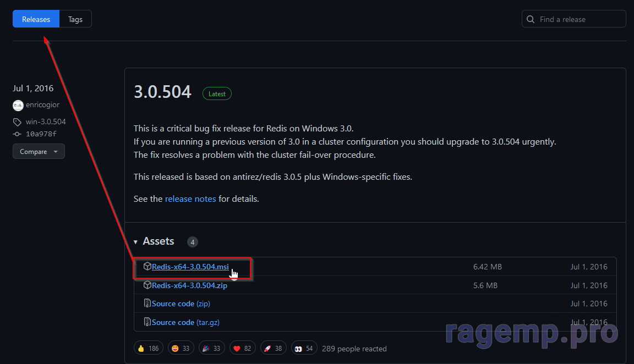Click the Jul 1, 2016 date on the .zip asset row
Image resolution: width=634 pixels, height=364 pixels.
click(x=589, y=285)
